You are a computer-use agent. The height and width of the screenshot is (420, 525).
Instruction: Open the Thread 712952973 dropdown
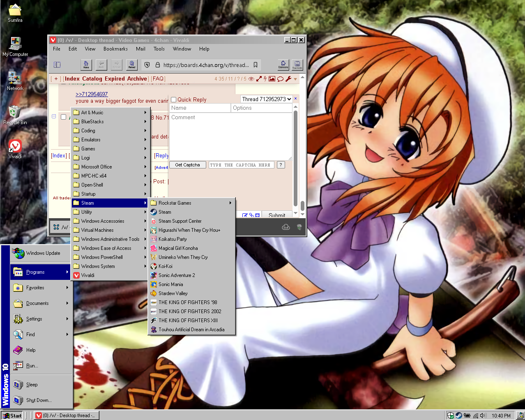[267, 99]
